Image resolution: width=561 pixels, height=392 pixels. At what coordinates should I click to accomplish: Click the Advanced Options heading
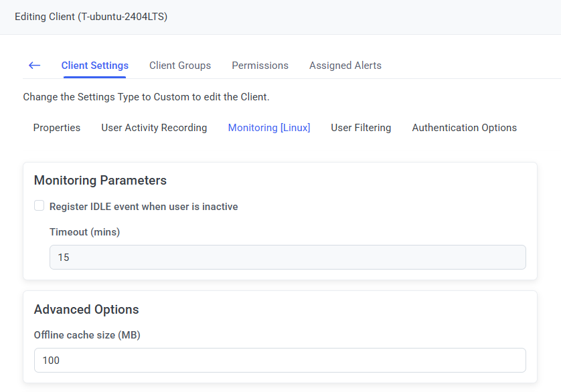coord(86,310)
